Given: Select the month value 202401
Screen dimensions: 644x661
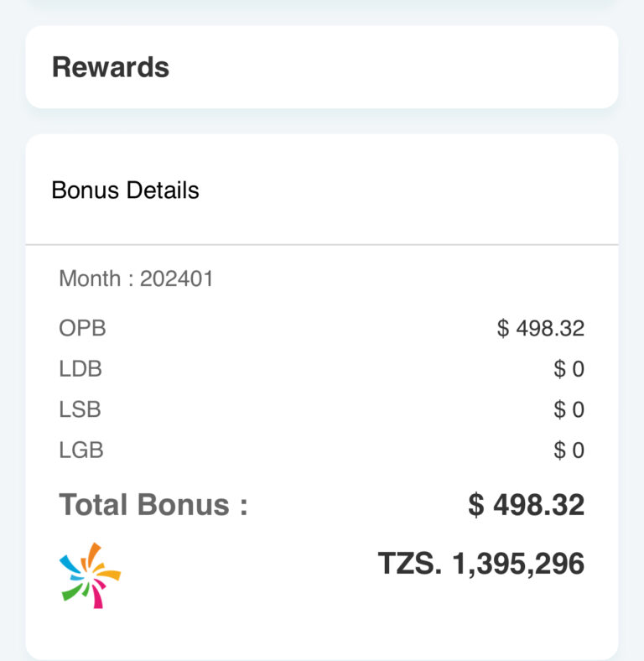Looking at the screenshot, I should (177, 278).
